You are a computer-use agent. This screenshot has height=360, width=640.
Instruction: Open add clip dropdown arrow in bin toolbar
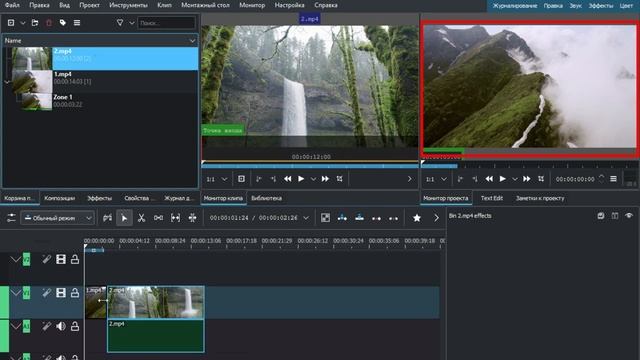tap(23, 23)
